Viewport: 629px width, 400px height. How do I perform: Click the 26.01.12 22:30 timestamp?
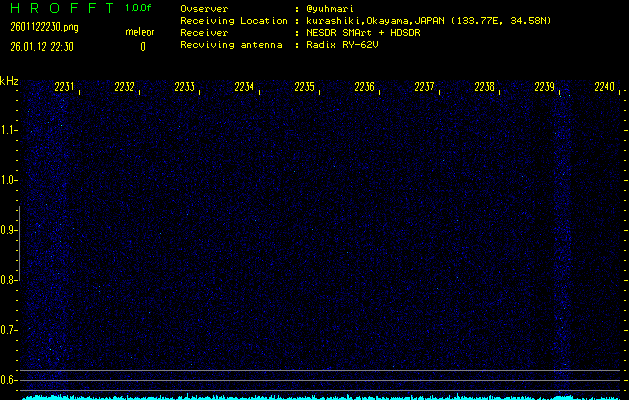point(41,46)
